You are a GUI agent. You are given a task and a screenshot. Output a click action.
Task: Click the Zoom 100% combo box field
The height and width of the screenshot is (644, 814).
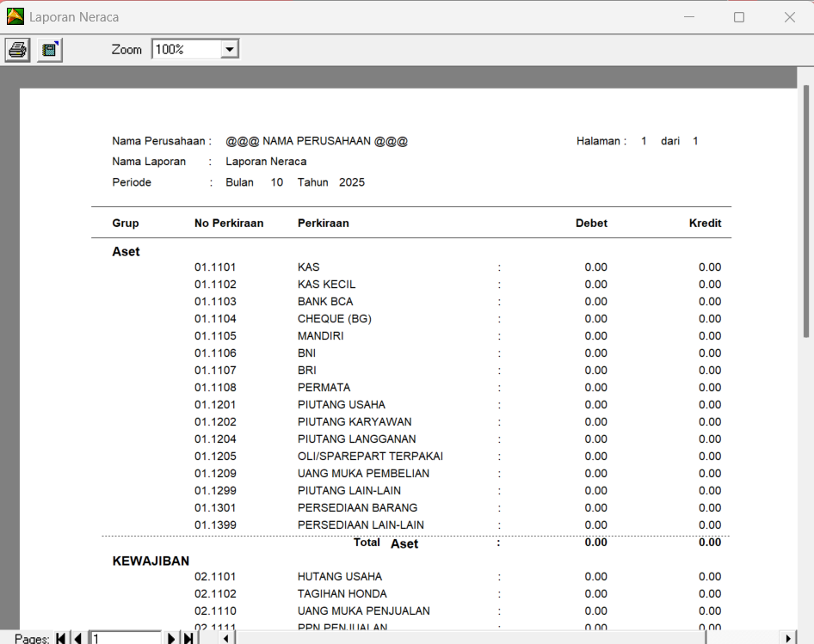(x=186, y=50)
